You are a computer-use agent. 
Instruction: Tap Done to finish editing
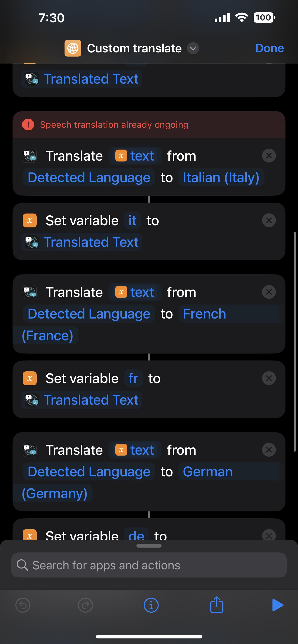(269, 48)
